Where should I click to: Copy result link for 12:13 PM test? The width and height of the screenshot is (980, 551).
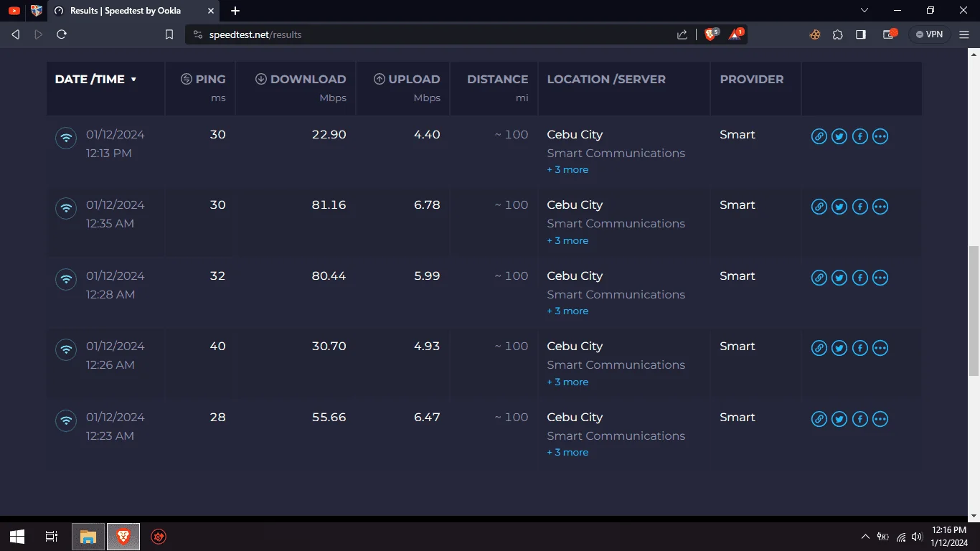click(x=819, y=136)
